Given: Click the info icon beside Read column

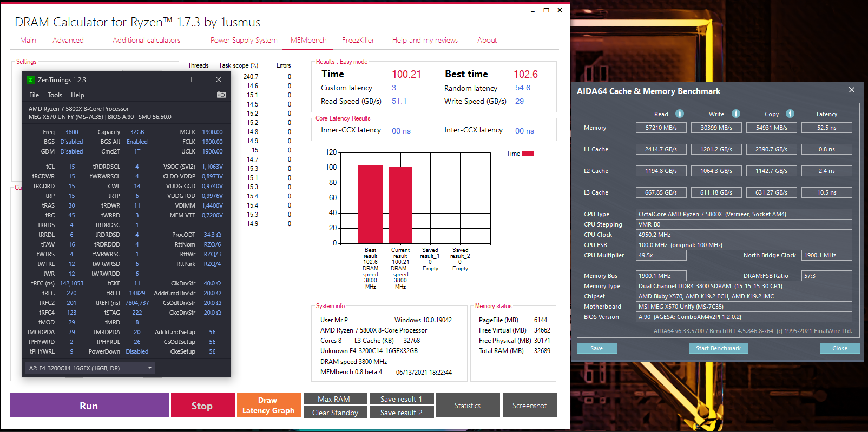Looking at the screenshot, I should (680, 114).
